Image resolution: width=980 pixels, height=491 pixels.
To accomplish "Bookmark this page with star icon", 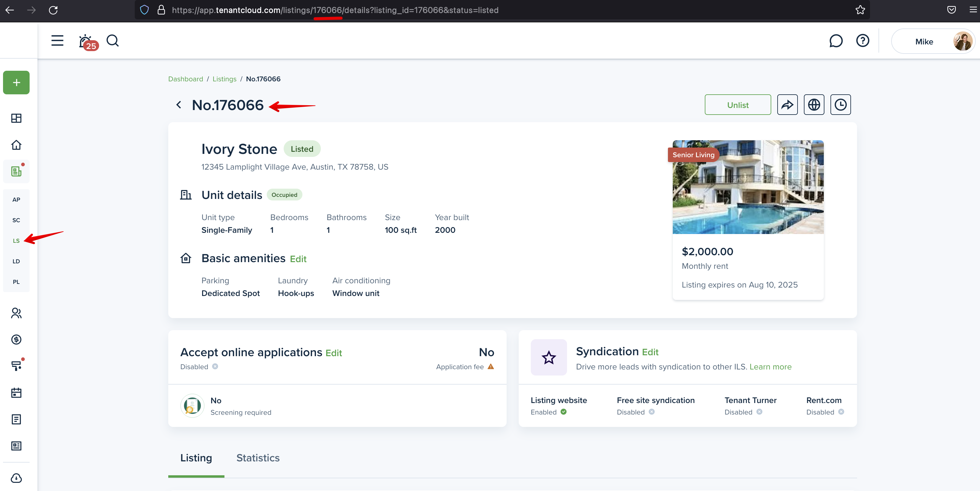I will pyautogui.click(x=860, y=10).
